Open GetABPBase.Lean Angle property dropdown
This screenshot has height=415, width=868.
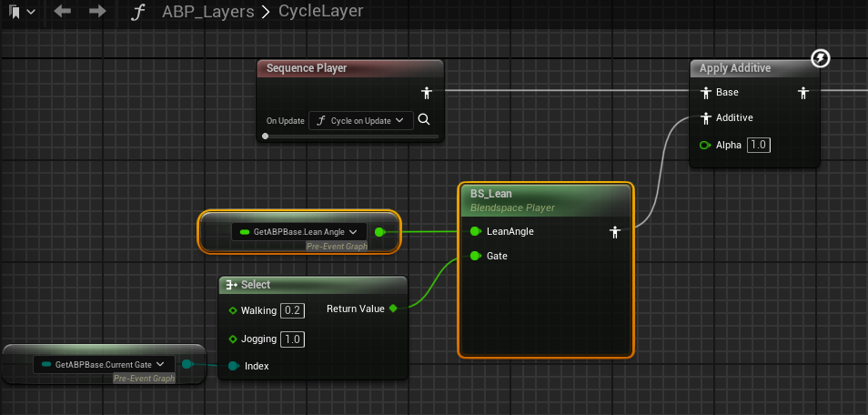299,231
